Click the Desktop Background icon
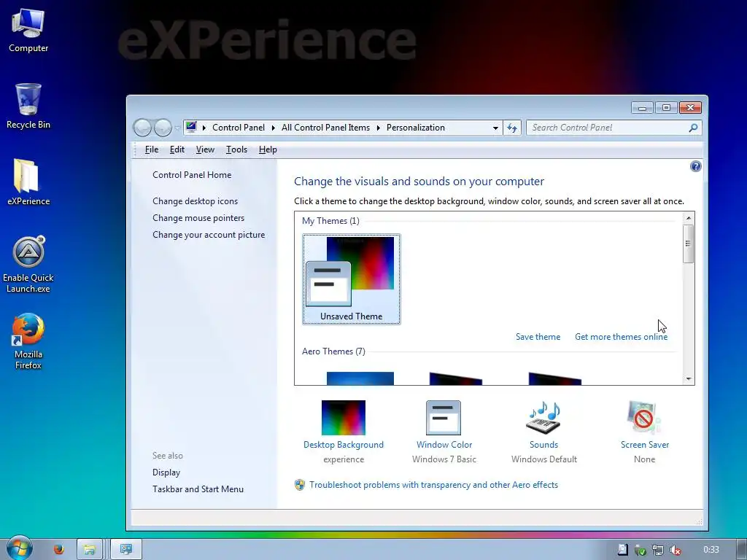This screenshot has height=560, width=747. click(x=344, y=418)
